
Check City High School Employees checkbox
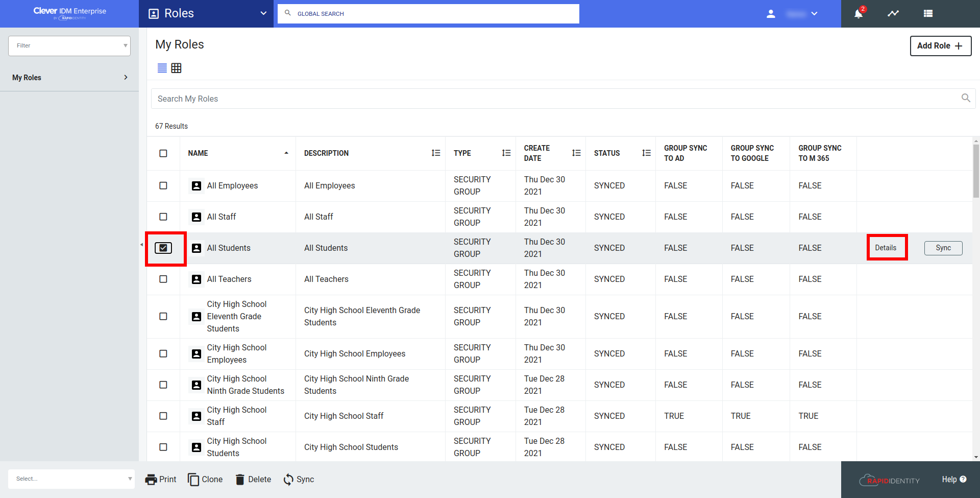tap(163, 353)
